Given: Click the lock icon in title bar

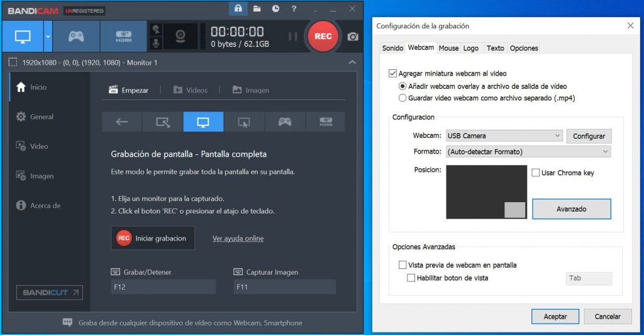Looking at the screenshot, I should point(238,9).
